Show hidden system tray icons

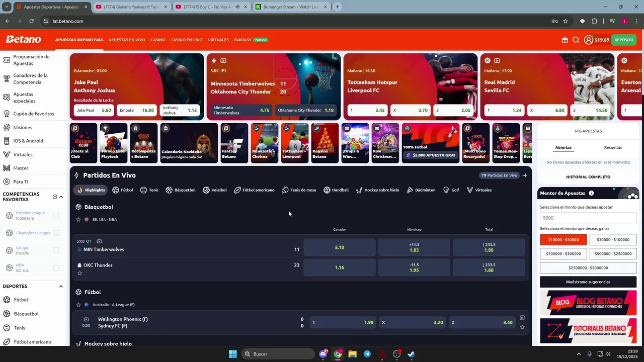pos(579,354)
